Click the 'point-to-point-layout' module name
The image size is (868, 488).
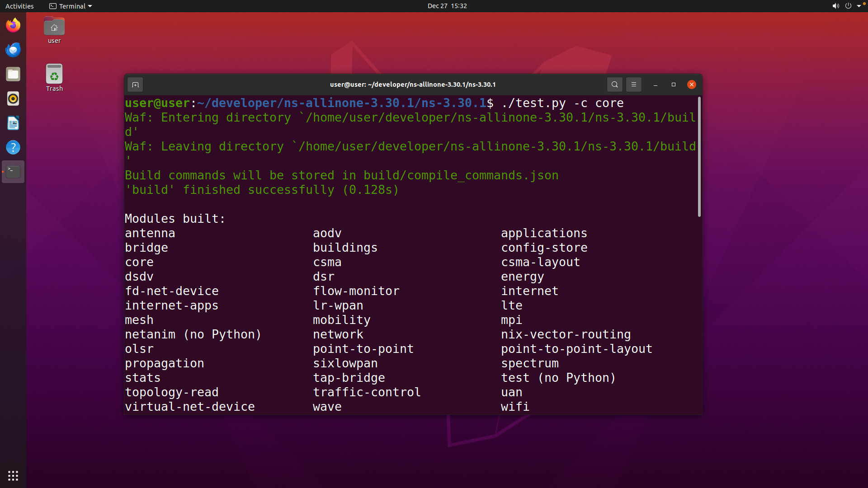pyautogui.click(x=576, y=349)
